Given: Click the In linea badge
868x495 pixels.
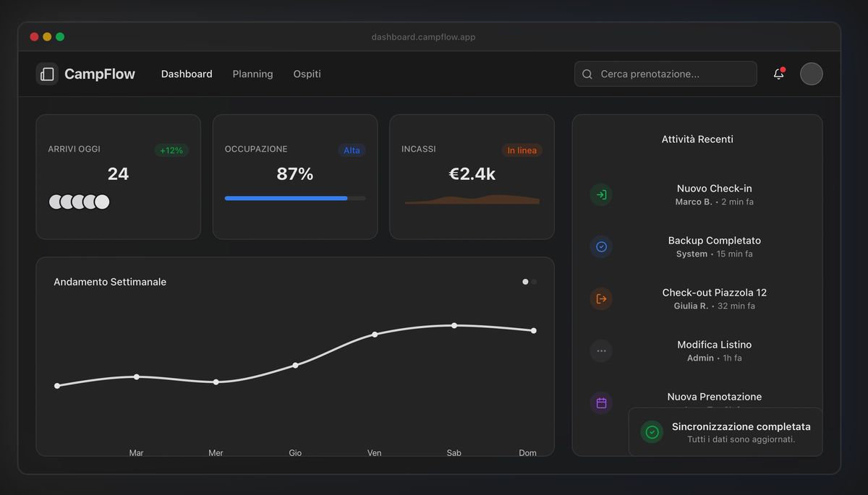Looking at the screenshot, I should tap(522, 150).
